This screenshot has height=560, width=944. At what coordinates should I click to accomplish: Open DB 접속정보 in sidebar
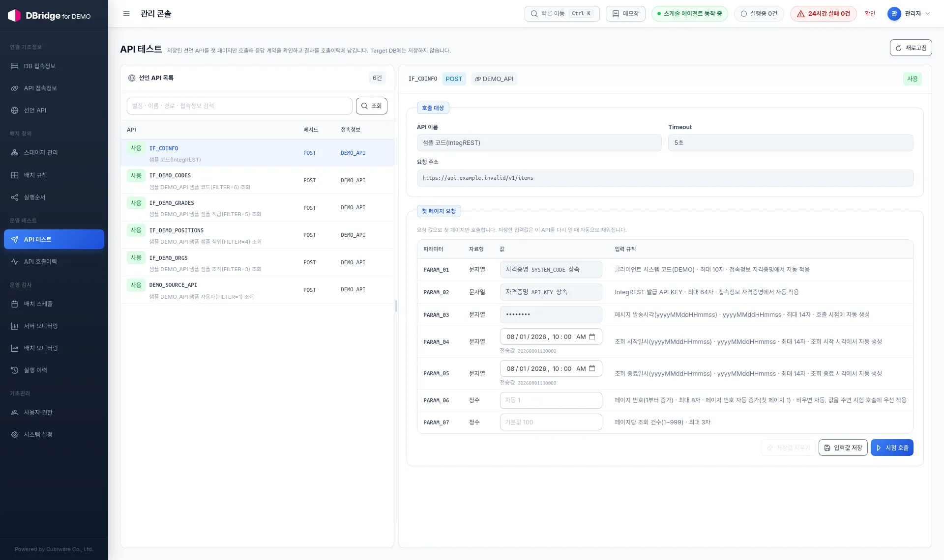(x=54, y=66)
